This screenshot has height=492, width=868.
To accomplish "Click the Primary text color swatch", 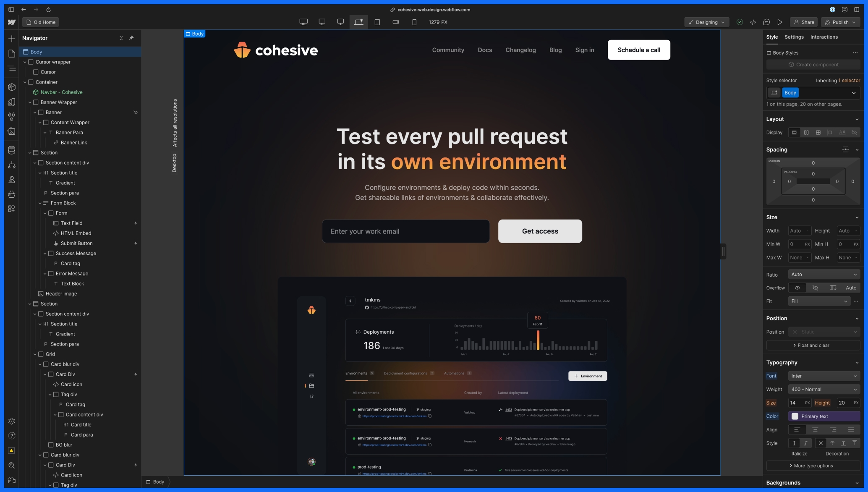I will (795, 416).
